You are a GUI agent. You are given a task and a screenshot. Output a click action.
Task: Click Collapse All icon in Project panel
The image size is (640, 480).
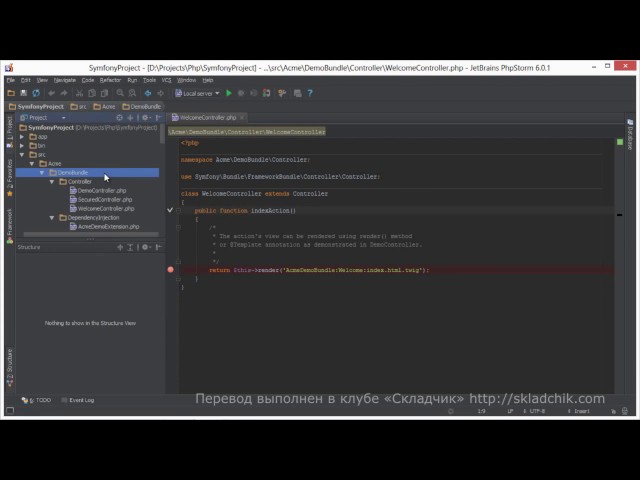(x=130, y=118)
